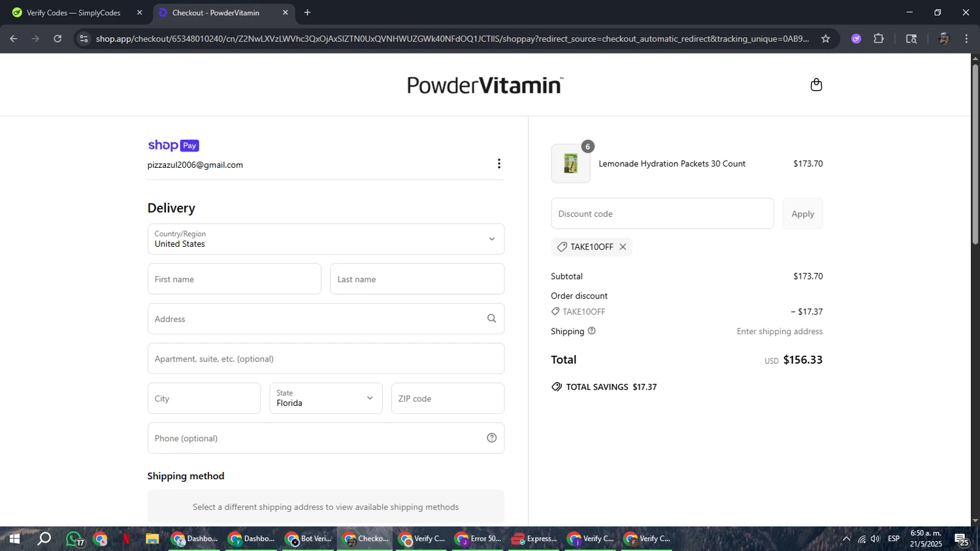
Task: Expand the State dropdown showing Florida
Action: [326, 398]
